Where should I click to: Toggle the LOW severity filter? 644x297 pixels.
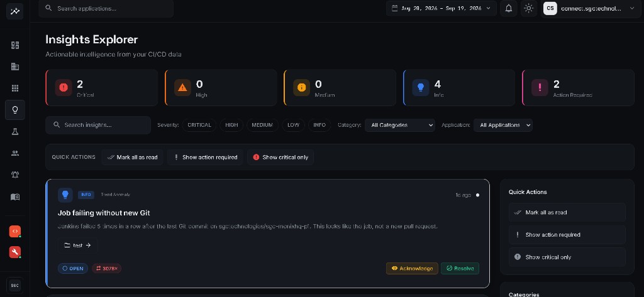coord(293,125)
